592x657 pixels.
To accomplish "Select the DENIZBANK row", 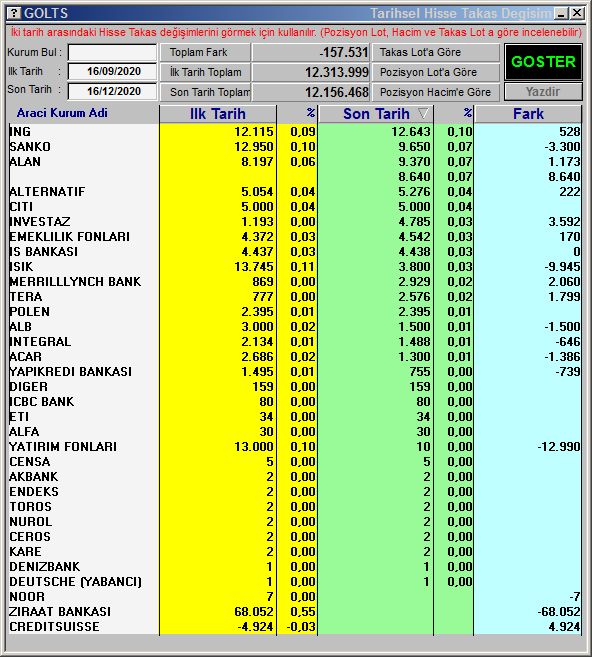I will tap(295, 567).
